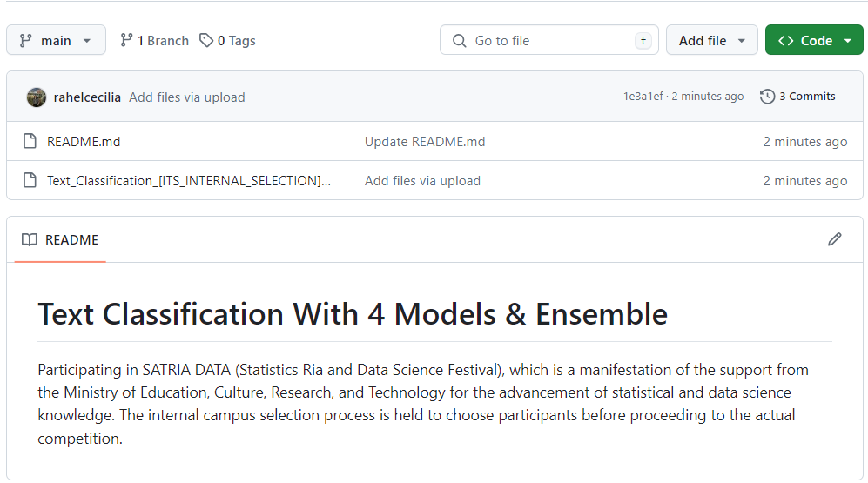Click the branch icon beside 1 Branch

127,40
